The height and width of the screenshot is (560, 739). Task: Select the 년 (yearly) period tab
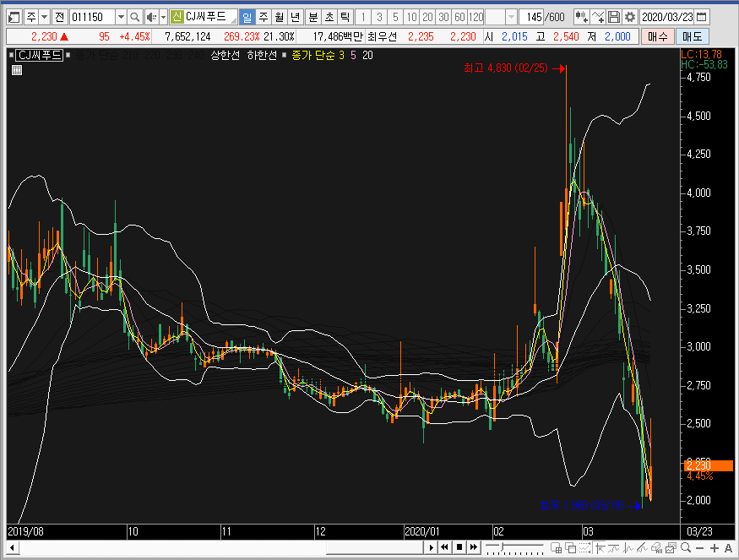click(296, 18)
